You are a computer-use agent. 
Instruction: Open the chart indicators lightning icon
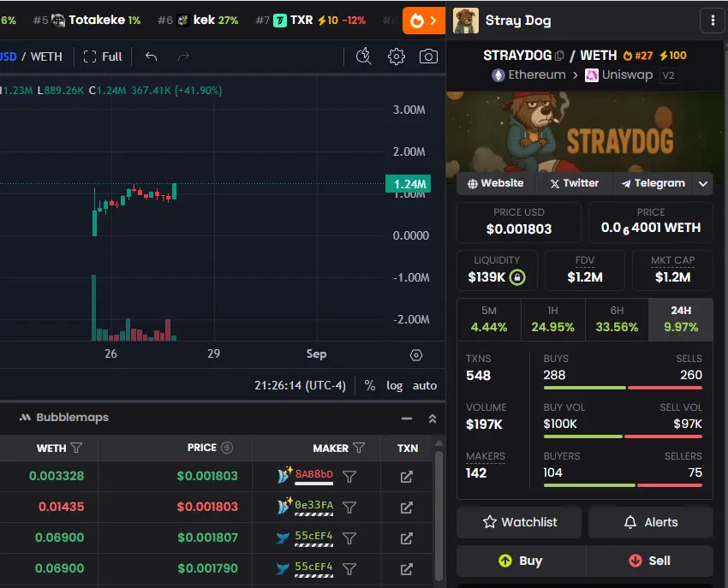coord(363,56)
